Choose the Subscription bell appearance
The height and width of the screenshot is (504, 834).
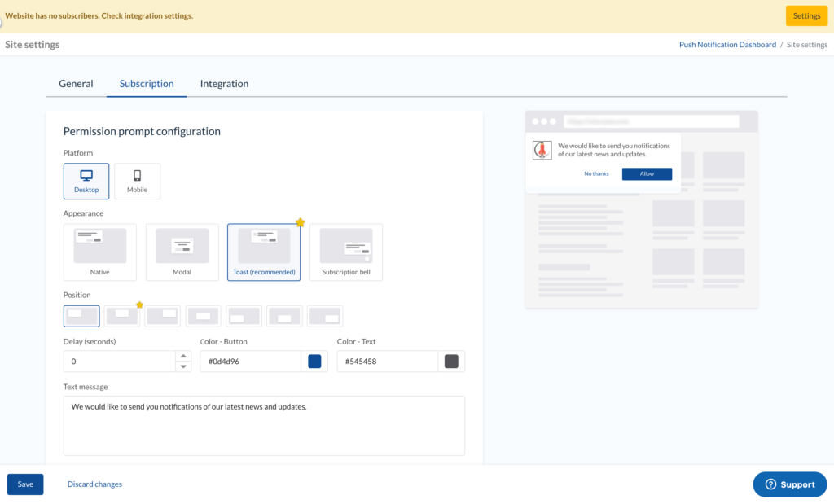point(345,252)
